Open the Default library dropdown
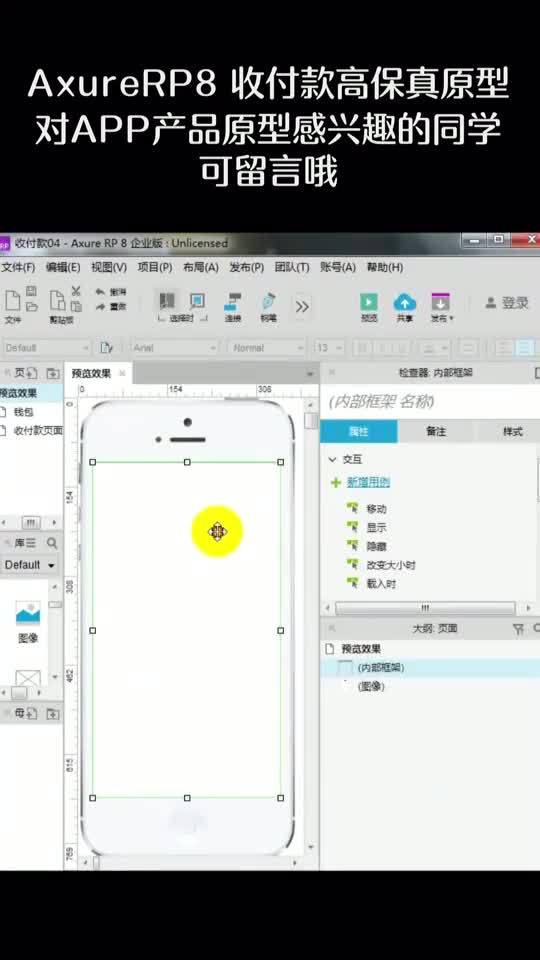The image size is (540, 960). click(30, 565)
